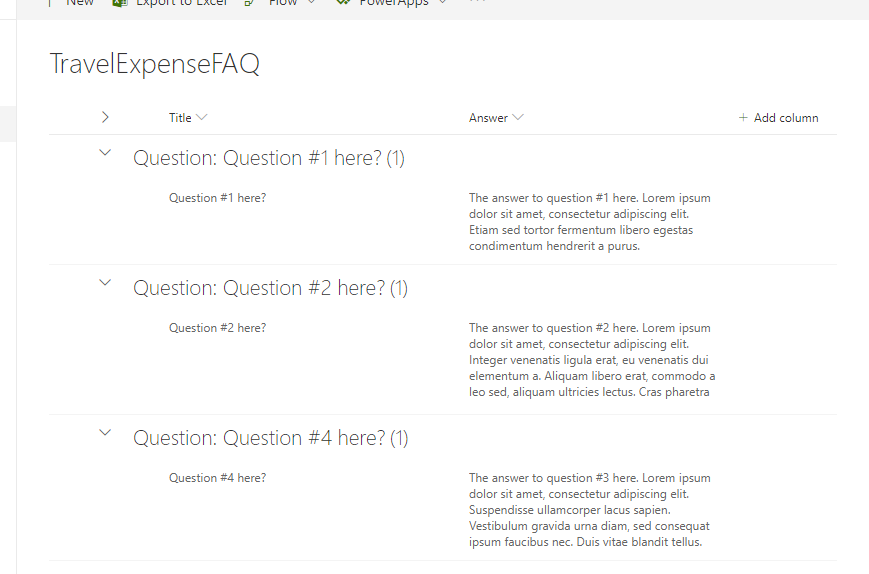Open the Answer column options chevron

coord(518,117)
